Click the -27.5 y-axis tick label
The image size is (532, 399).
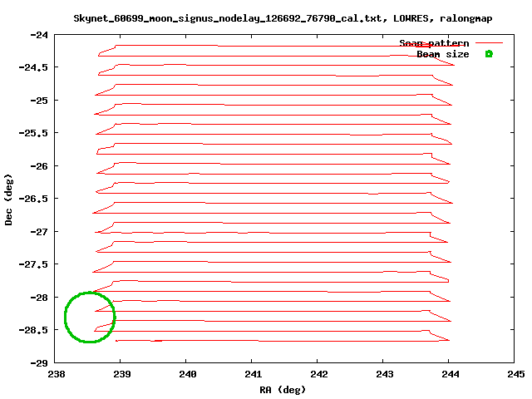coord(33,264)
